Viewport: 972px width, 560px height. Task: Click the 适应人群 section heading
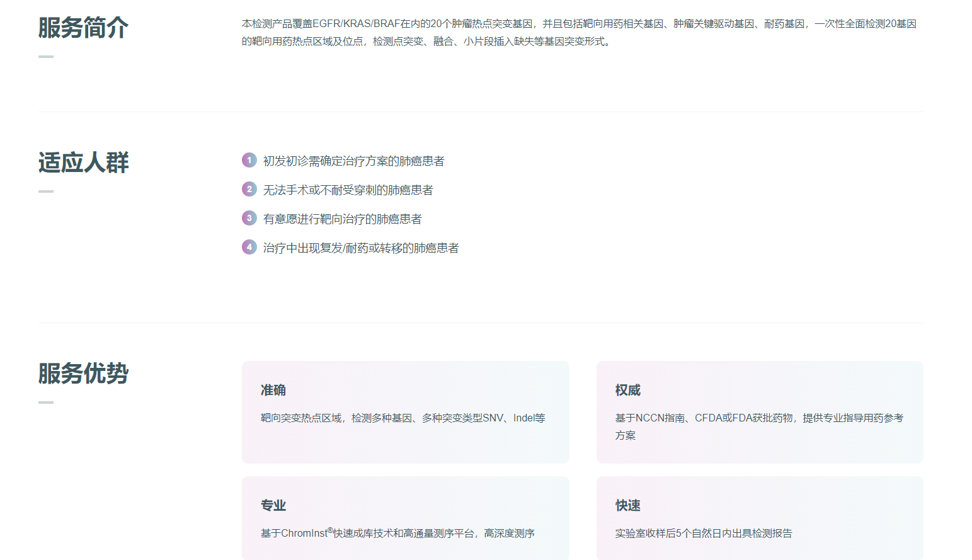point(83,163)
